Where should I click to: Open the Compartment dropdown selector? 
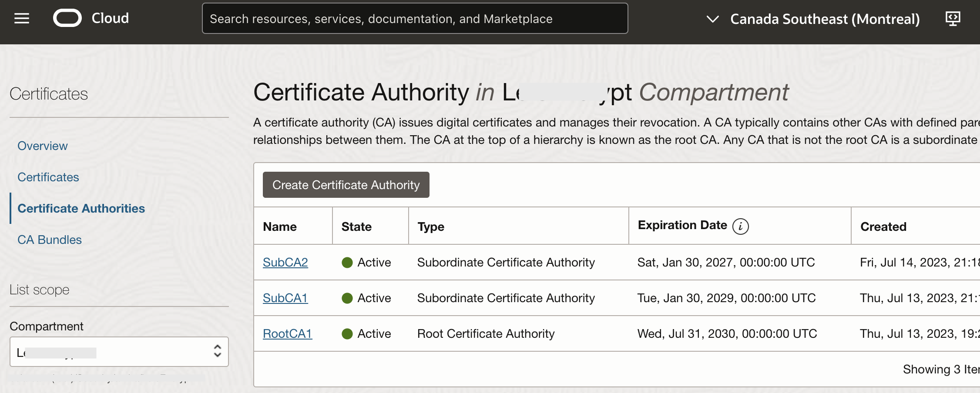coord(119,352)
